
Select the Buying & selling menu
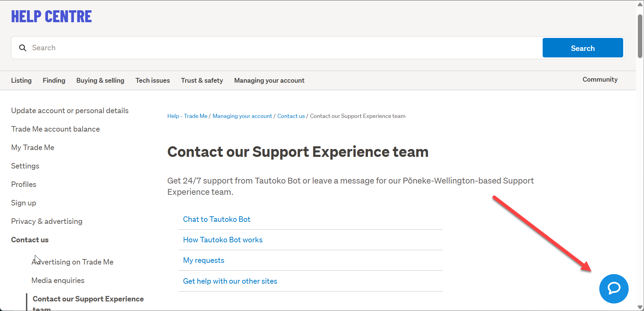(100, 80)
